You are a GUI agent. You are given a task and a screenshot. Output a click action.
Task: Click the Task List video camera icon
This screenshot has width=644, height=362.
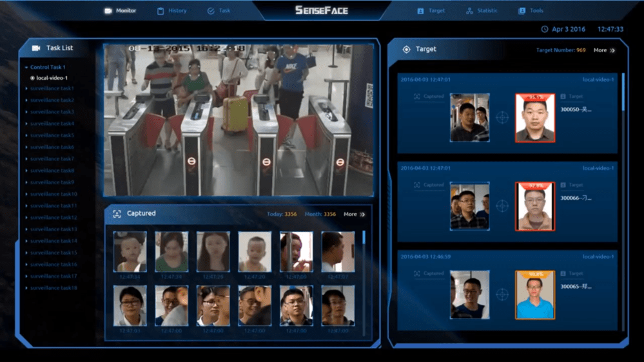point(36,48)
